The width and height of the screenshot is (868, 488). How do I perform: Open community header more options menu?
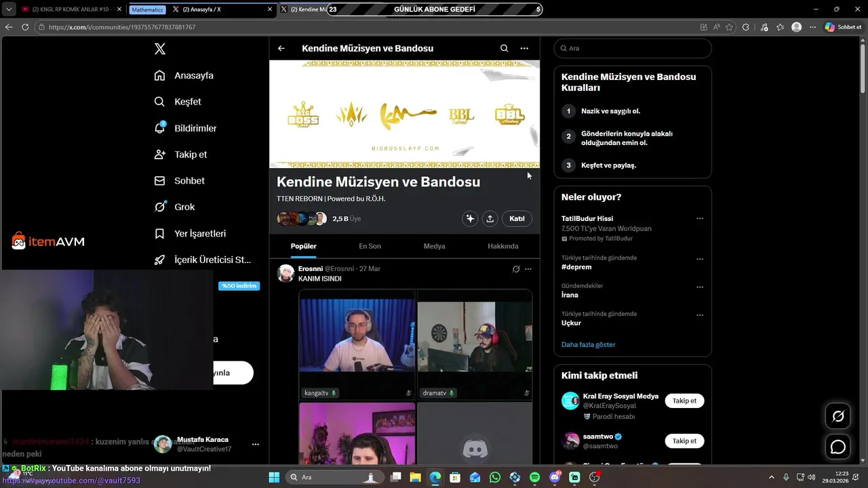coord(524,48)
